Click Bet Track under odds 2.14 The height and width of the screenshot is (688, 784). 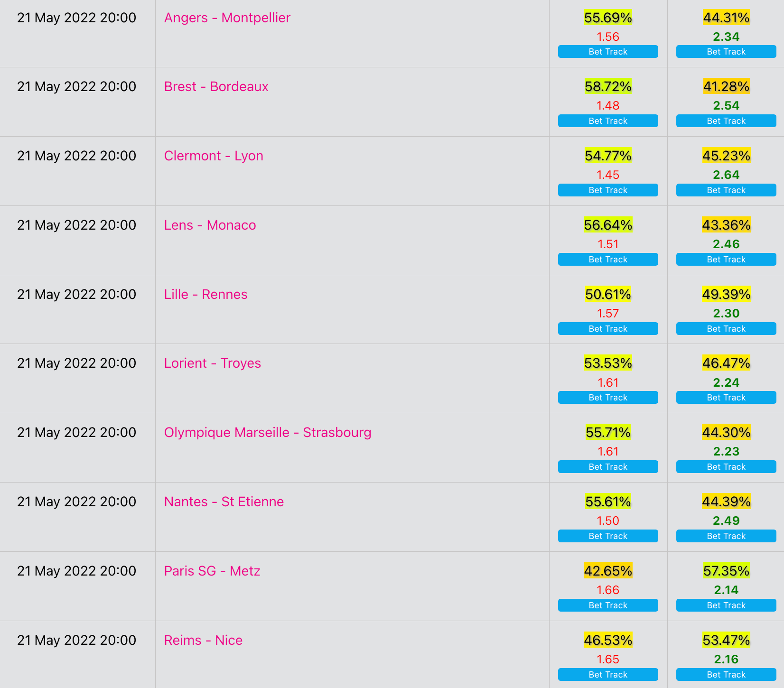726,605
